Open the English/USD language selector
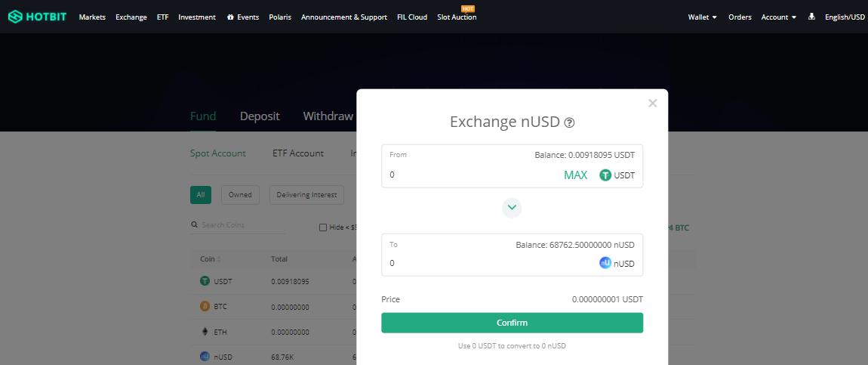The height and width of the screenshot is (365, 868). pyautogui.click(x=845, y=17)
